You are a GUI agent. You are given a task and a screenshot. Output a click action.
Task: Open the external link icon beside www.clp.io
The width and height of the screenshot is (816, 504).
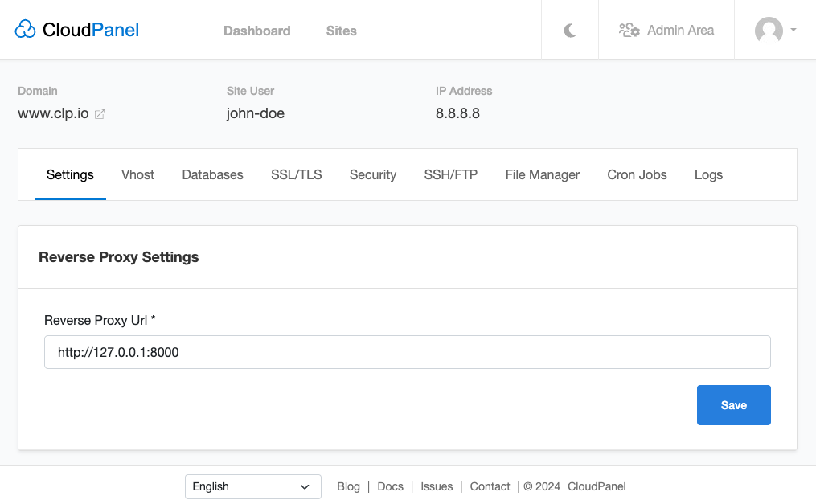click(100, 114)
